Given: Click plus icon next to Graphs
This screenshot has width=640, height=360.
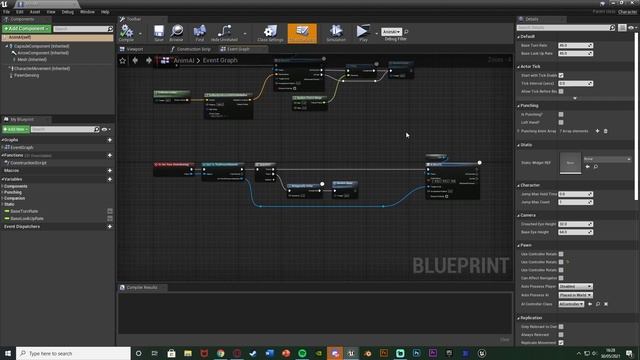Looking at the screenshot, I should (x=109, y=140).
